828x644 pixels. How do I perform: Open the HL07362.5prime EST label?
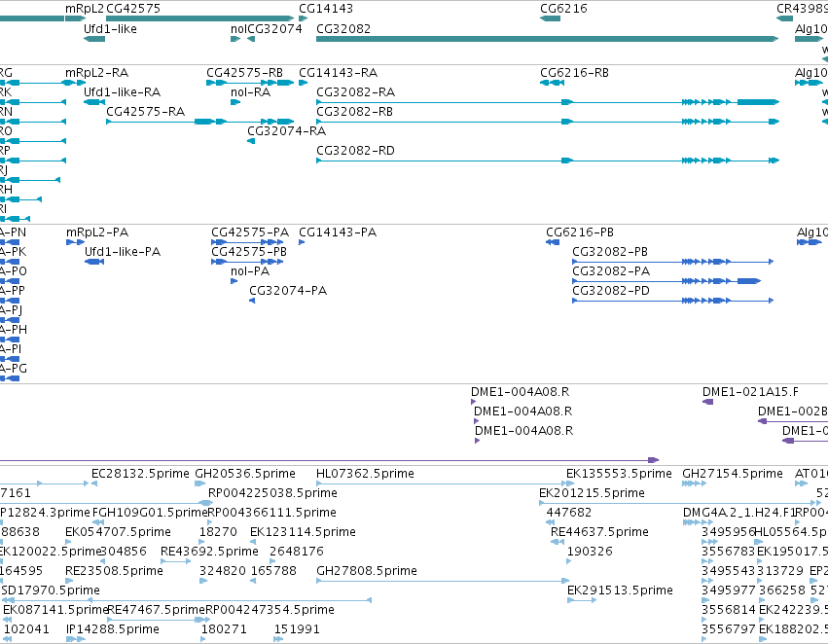(365, 474)
